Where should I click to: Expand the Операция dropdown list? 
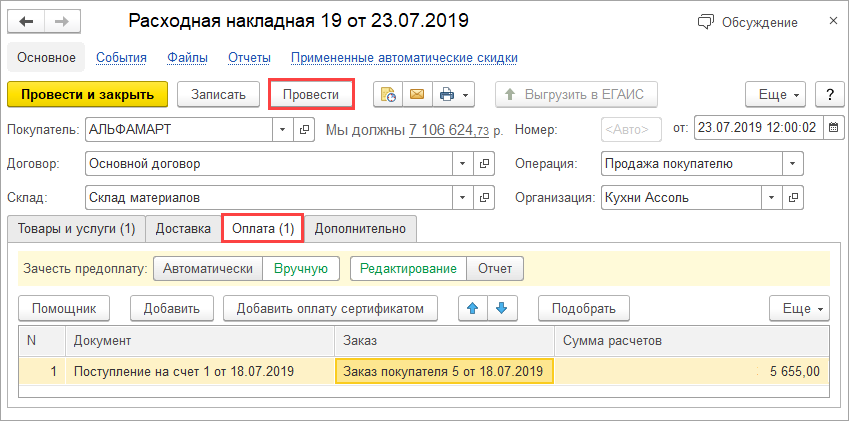794,163
